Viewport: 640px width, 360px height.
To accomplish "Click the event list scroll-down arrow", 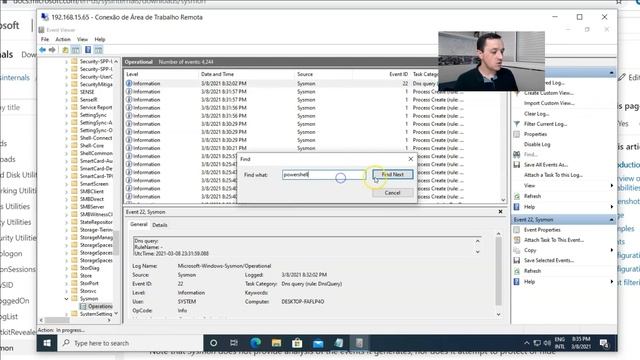I will (503, 200).
